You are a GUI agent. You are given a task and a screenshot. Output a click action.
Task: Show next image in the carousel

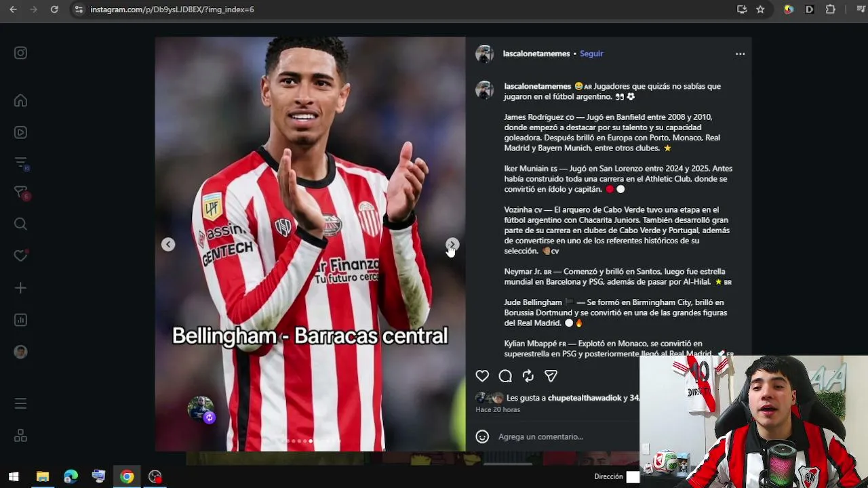[452, 245]
